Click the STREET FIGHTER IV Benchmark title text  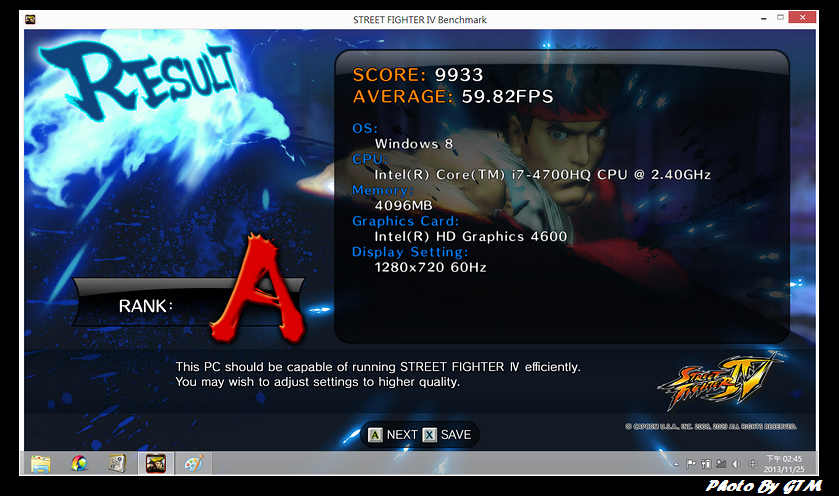point(420,20)
